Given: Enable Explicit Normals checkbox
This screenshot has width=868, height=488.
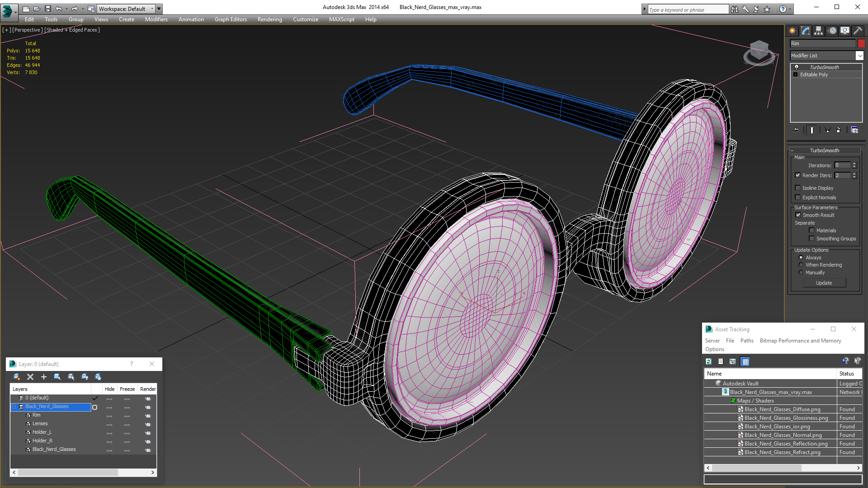Looking at the screenshot, I should coord(798,197).
